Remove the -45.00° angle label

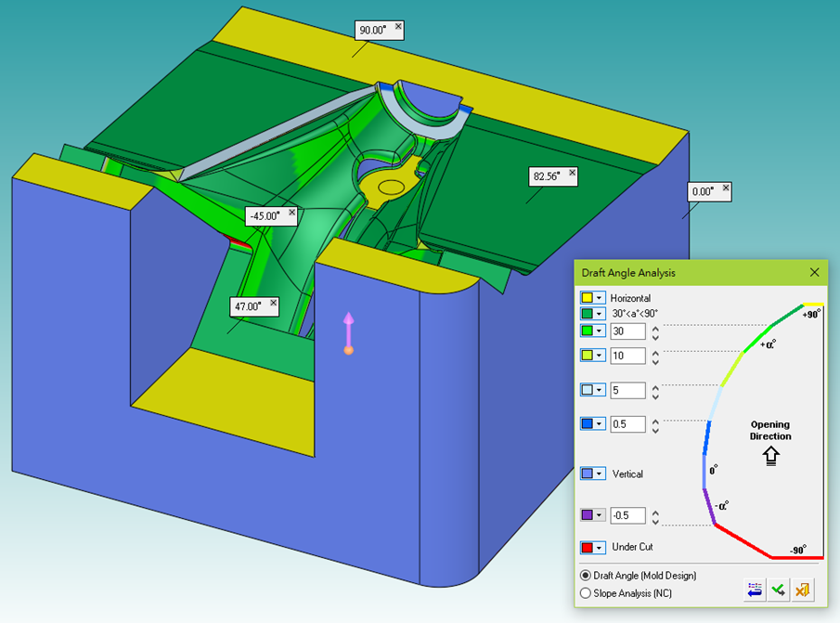coord(292,212)
